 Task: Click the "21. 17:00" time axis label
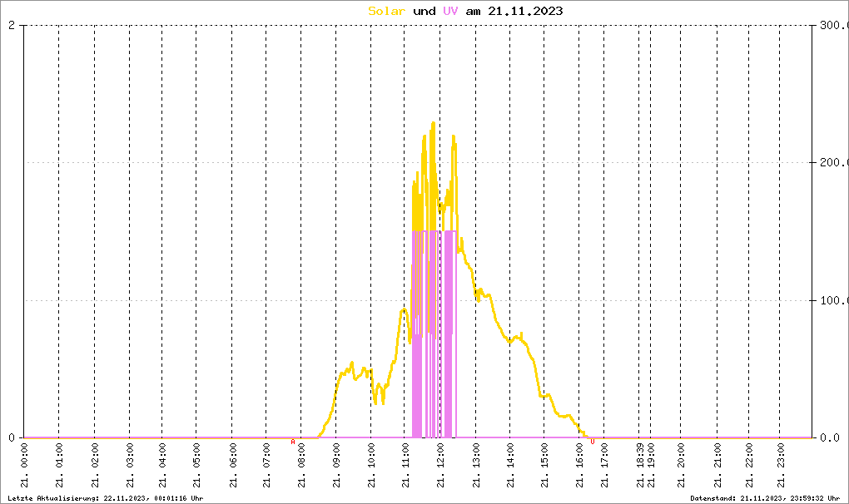pos(604,466)
